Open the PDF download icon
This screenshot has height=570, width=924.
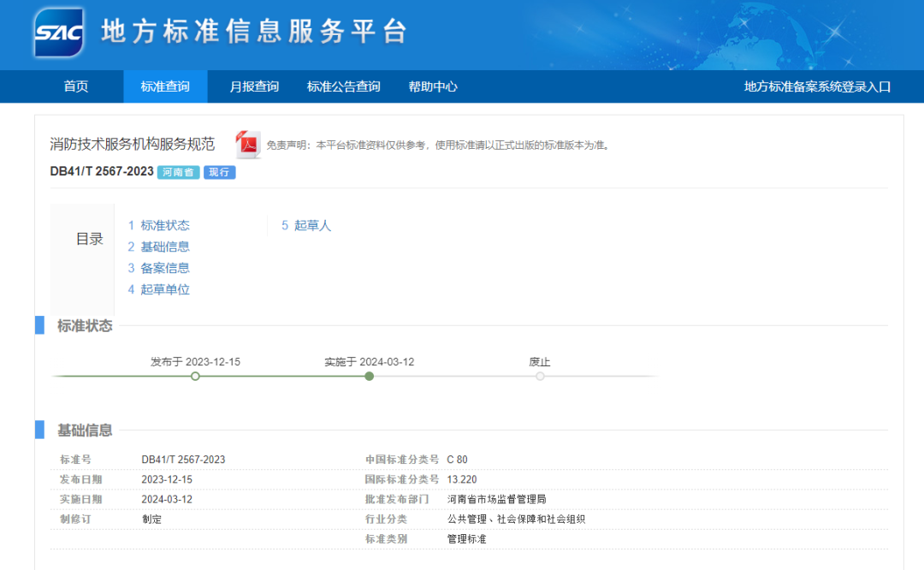(x=249, y=144)
